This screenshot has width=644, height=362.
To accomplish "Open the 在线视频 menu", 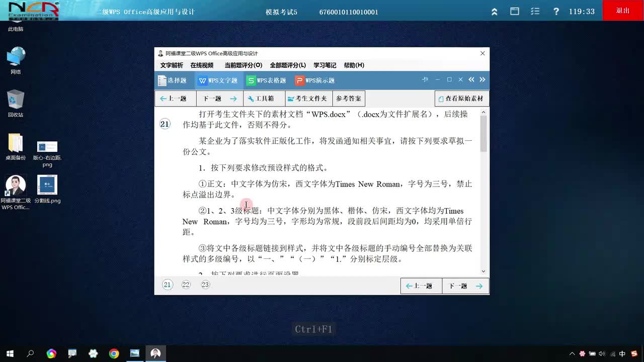I will (x=202, y=65).
